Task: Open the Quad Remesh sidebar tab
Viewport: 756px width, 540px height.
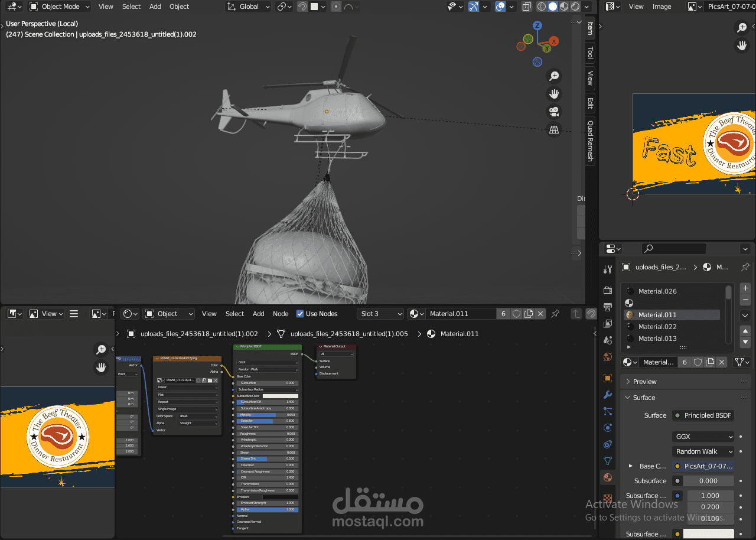Action: [x=590, y=141]
